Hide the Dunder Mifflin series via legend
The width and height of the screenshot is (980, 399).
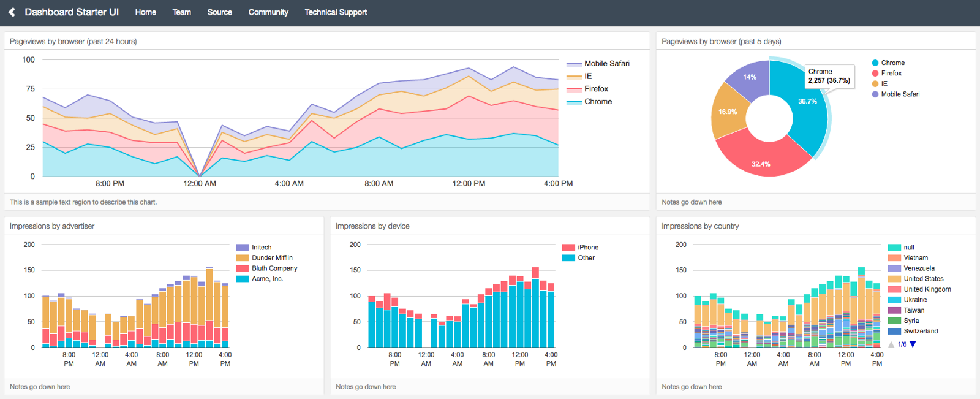point(272,258)
